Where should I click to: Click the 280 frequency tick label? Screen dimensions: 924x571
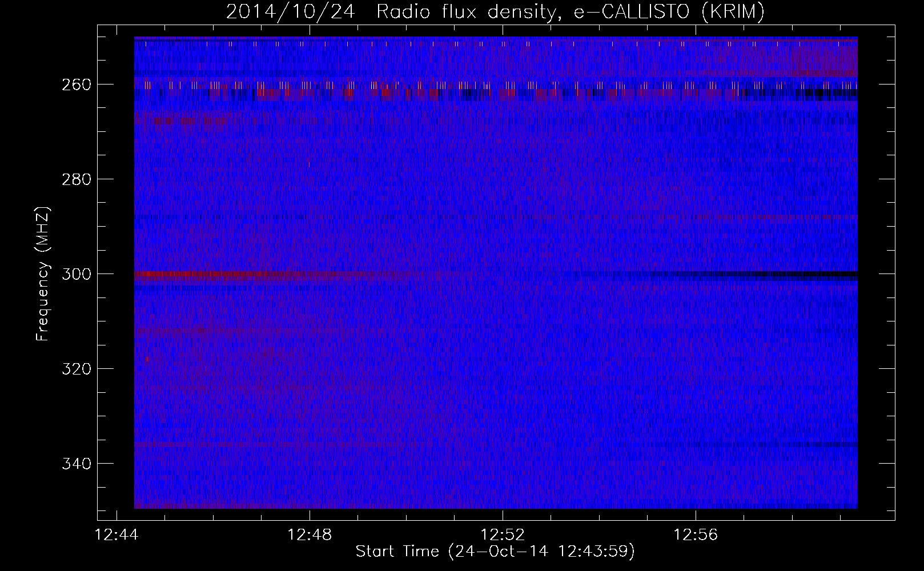tap(76, 179)
